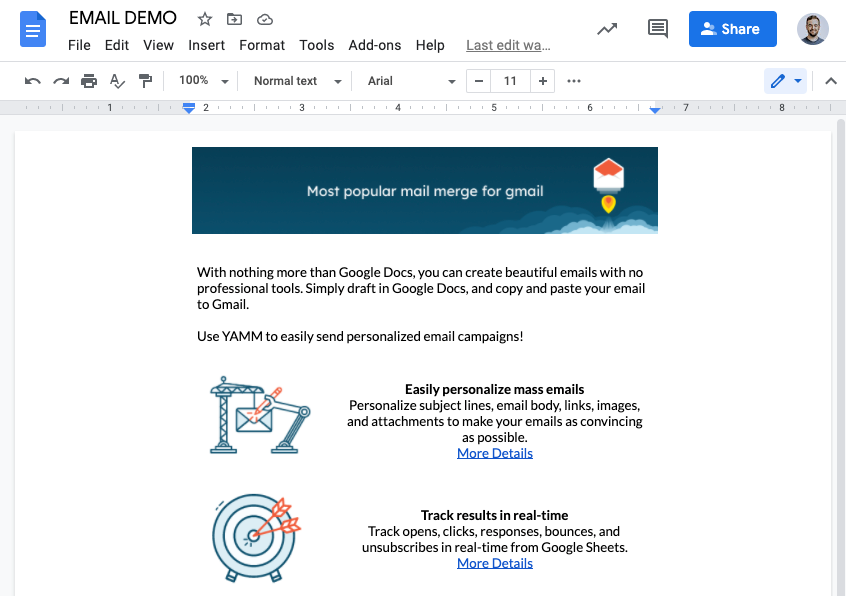Open the Add-ons menu
The height and width of the screenshot is (596, 846).
[x=374, y=45]
